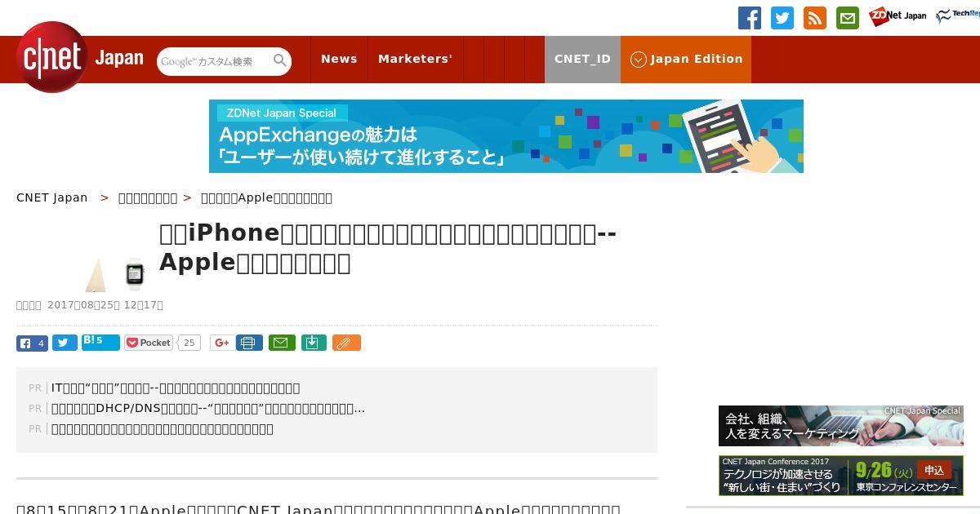Open the first PR link starting with IT
The height and width of the screenshot is (514, 980).
pyautogui.click(x=176, y=388)
